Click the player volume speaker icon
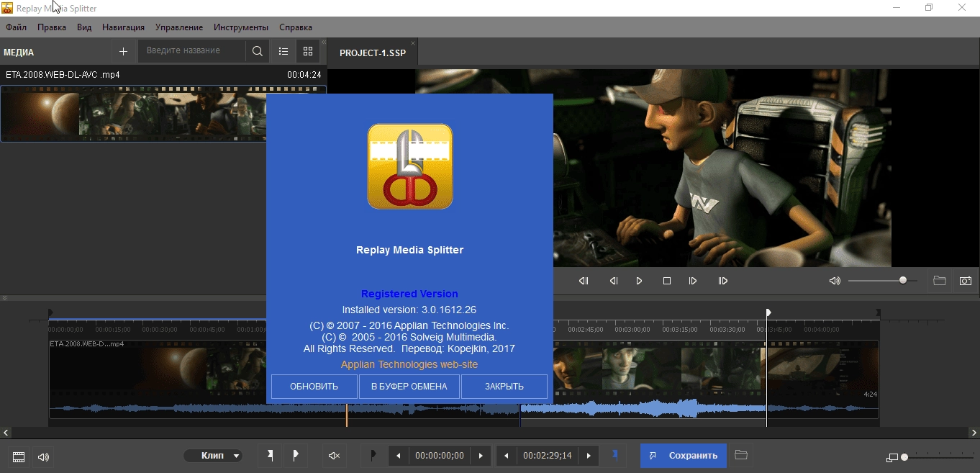 coord(835,281)
